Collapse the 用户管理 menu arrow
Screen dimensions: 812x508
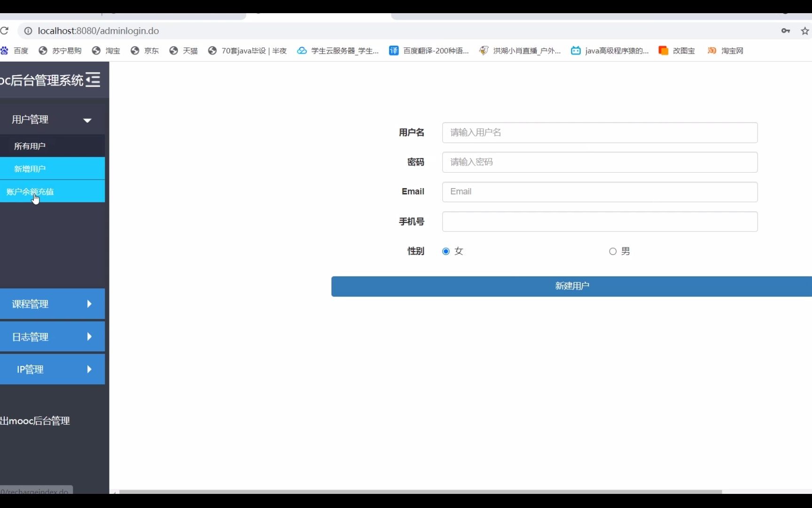(x=87, y=120)
